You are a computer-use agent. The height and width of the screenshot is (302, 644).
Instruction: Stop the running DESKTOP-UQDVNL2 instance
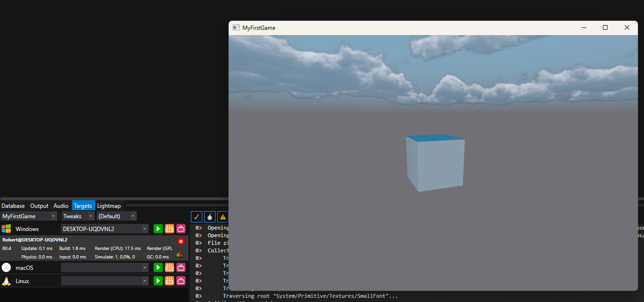tap(180, 241)
